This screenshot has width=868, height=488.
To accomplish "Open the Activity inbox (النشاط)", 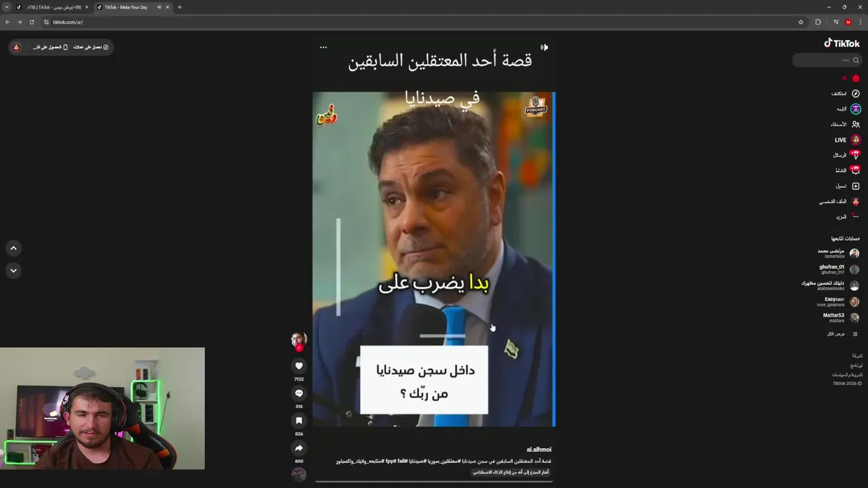I will [848, 171].
